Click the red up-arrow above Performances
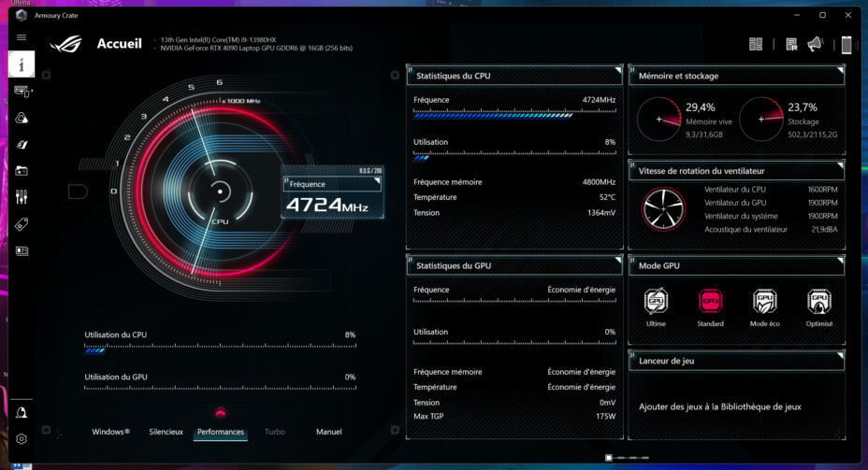868x470 pixels. pyautogui.click(x=221, y=412)
